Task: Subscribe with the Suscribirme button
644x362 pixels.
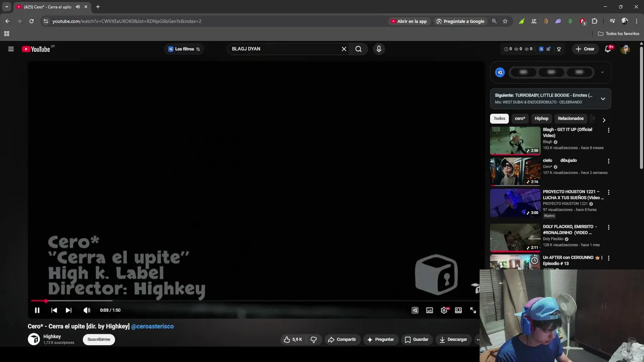Action: point(99,339)
